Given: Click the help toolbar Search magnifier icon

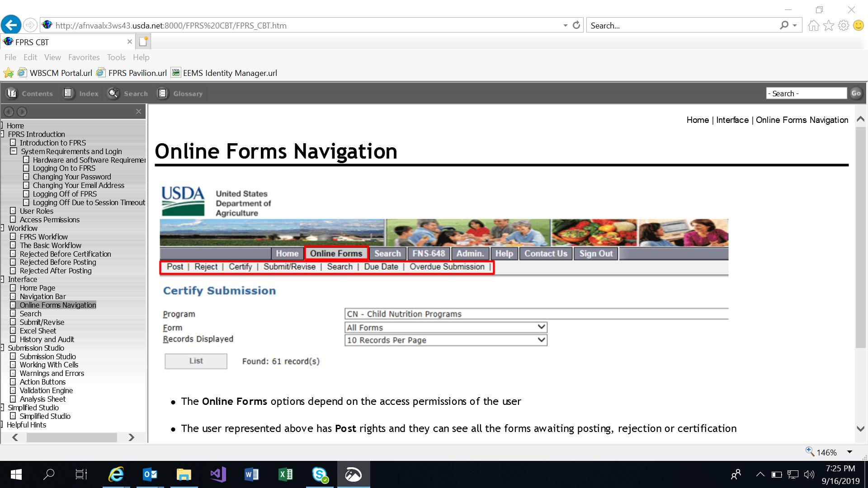Looking at the screenshot, I should click(x=113, y=93).
